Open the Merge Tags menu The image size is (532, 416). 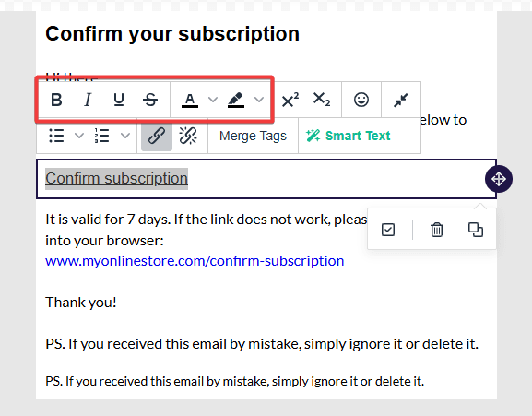pyautogui.click(x=254, y=136)
